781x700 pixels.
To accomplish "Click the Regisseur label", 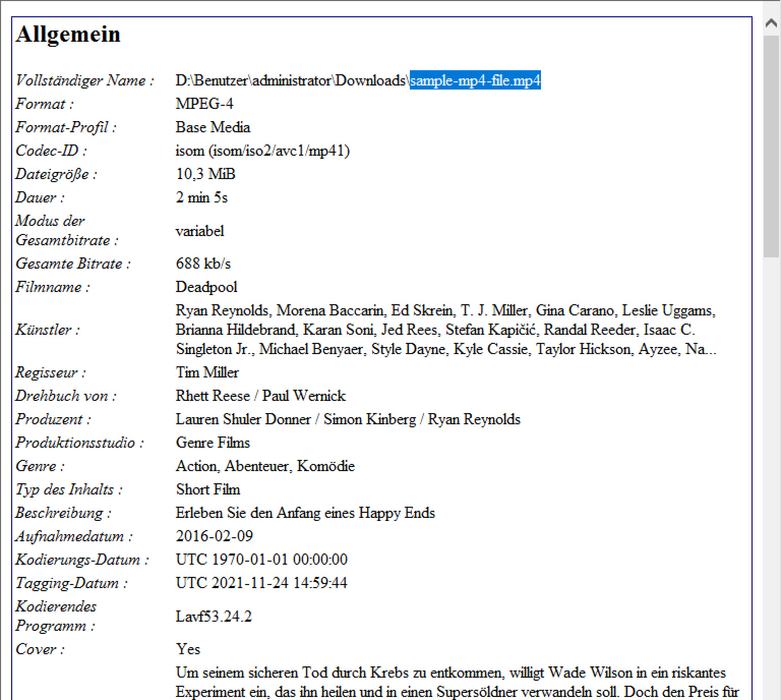I will tap(51, 372).
